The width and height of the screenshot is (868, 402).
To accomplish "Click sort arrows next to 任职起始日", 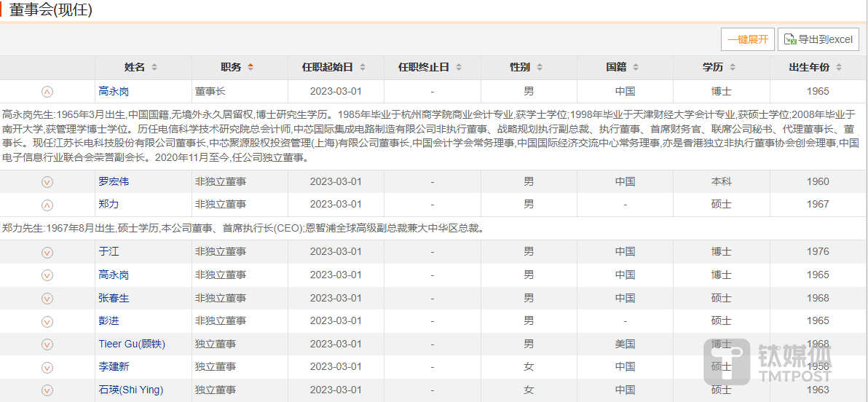I will (x=363, y=68).
